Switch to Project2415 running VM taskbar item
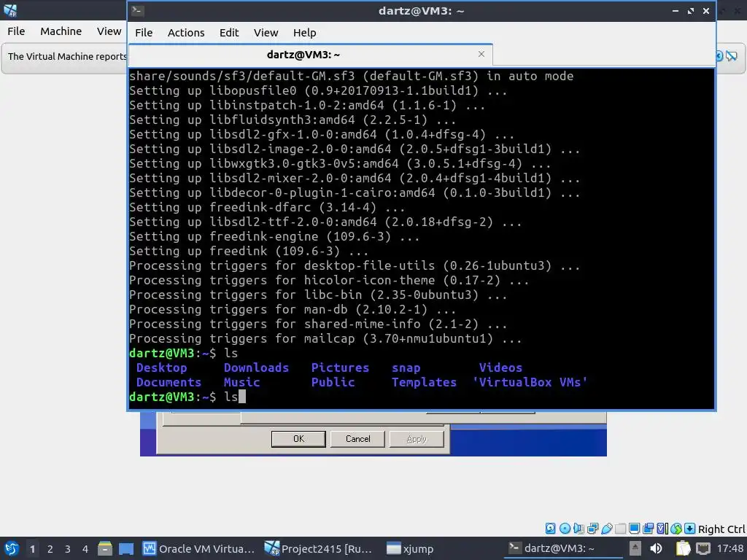The image size is (747, 560). coord(320,548)
